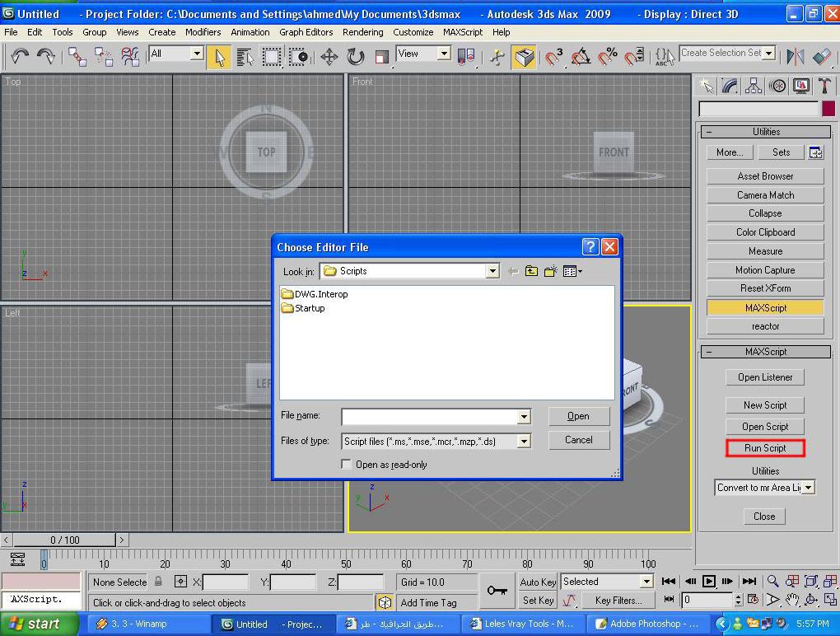Toggle Auto Key animation mode
This screenshot has height=636, width=840.
tap(538, 582)
